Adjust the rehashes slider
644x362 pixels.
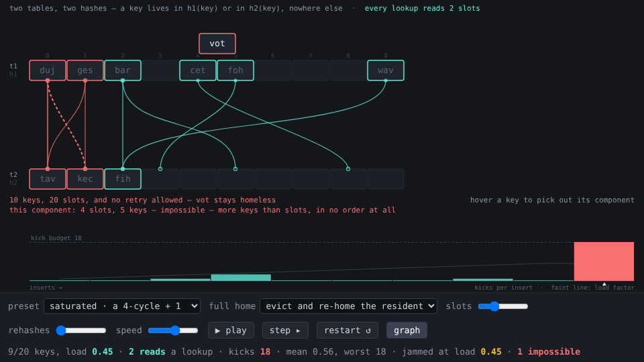pyautogui.click(x=81, y=330)
